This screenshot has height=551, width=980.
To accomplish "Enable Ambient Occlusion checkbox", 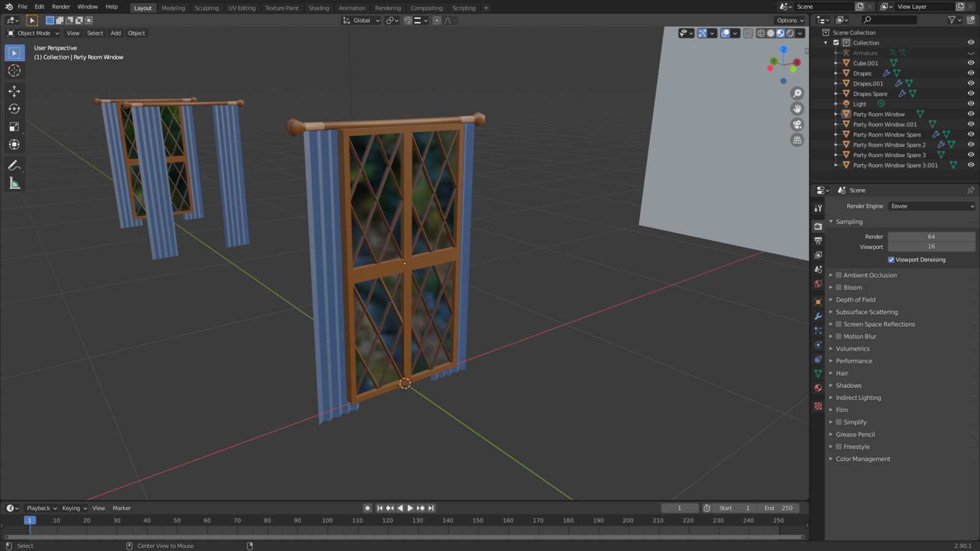I will [x=839, y=275].
